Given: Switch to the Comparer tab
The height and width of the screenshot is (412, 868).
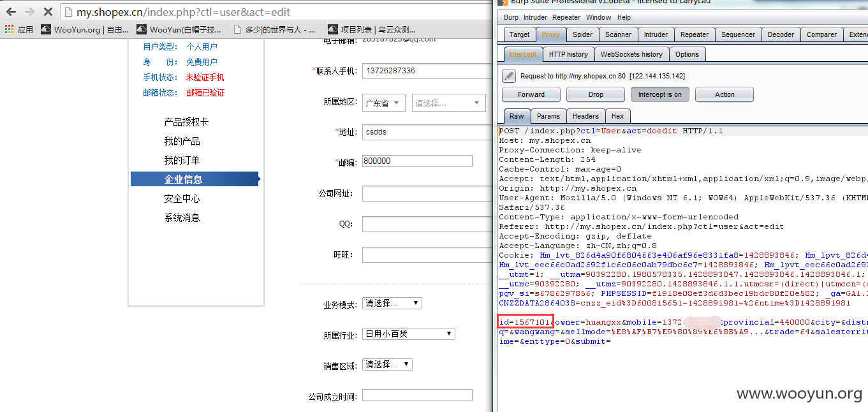Looking at the screenshot, I should tap(821, 34).
